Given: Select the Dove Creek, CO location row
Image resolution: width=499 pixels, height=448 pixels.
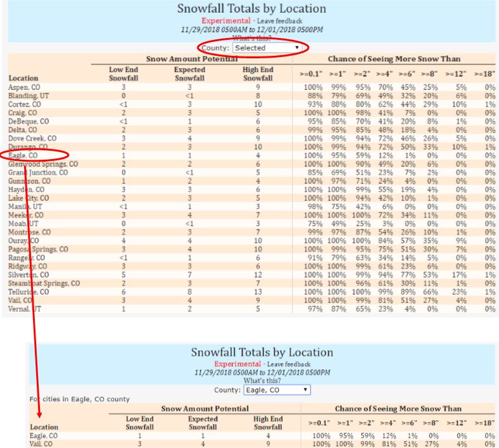Looking at the screenshot, I should [252, 138].
